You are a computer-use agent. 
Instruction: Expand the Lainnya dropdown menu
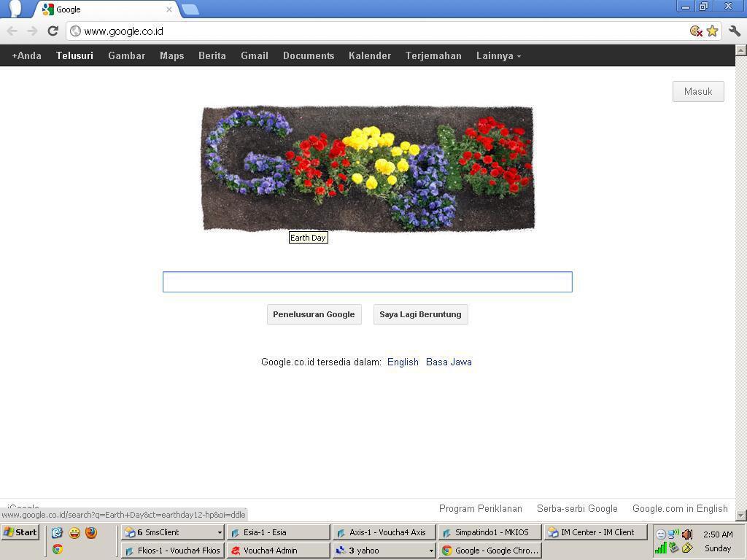point(498,55)
